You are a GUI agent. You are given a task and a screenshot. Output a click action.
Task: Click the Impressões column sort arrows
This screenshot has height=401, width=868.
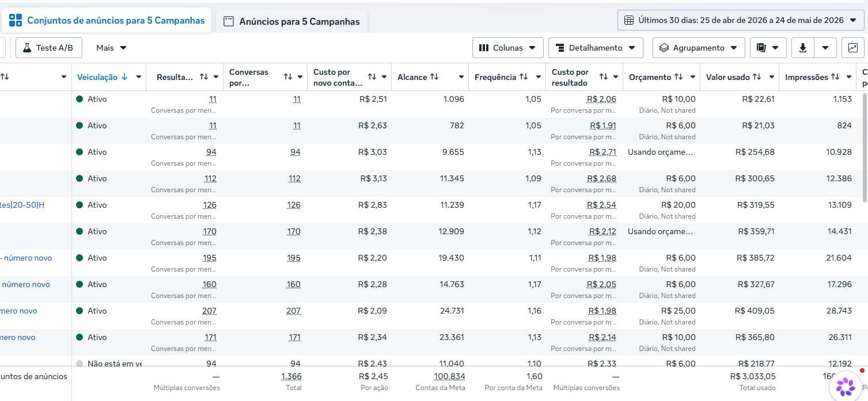click(835, 77)
